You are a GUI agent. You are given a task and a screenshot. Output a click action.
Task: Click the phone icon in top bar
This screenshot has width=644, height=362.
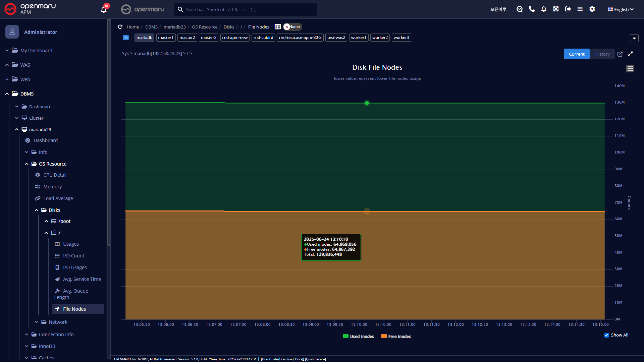(532, 9)
